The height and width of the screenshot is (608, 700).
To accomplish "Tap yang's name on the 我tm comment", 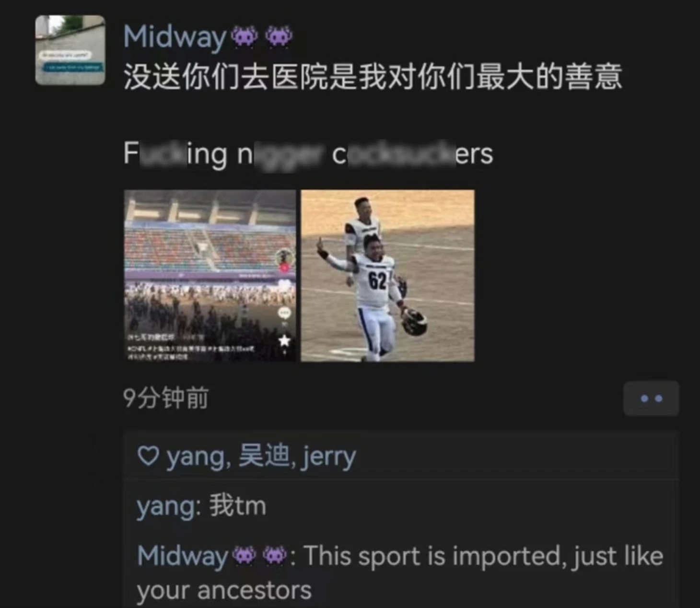I will [165, 507].
